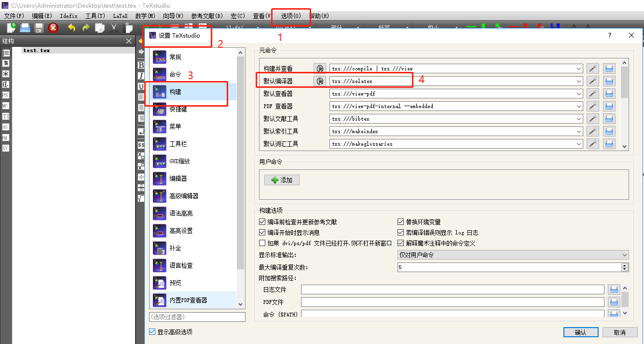Toggle the 编译前检查并更新参考文献 checkbox
The image size is (644, 344).
point(262,222)
